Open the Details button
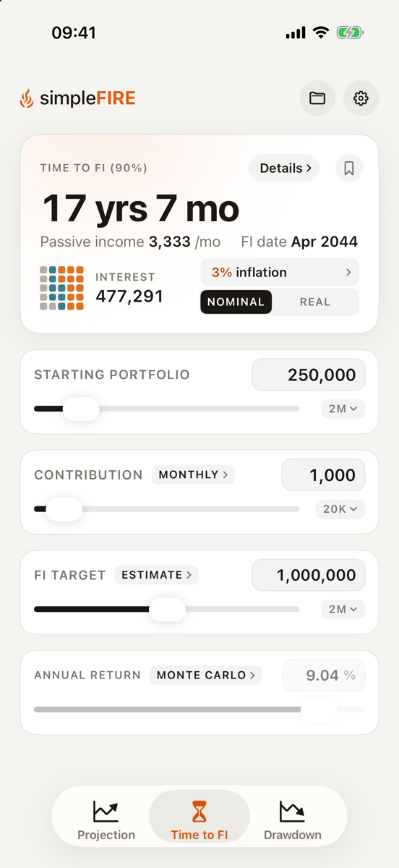The width and height of the screenshot is (399, 868). tap(286, 168)
